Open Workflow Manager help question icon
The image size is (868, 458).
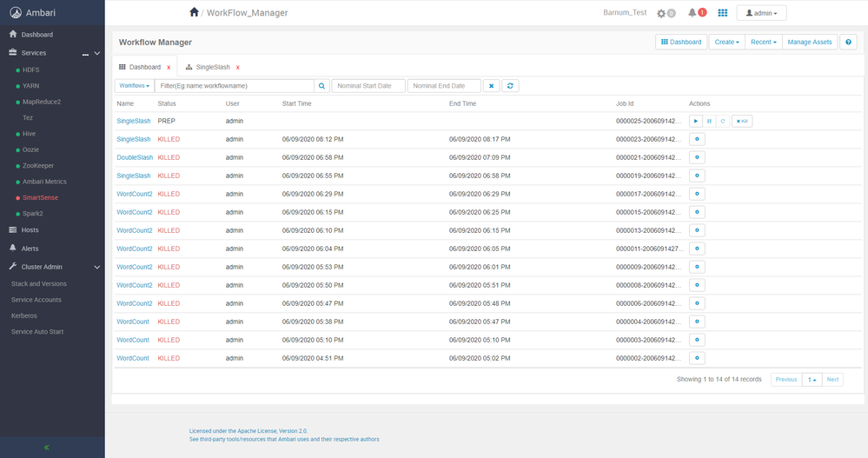click(848, 42)
